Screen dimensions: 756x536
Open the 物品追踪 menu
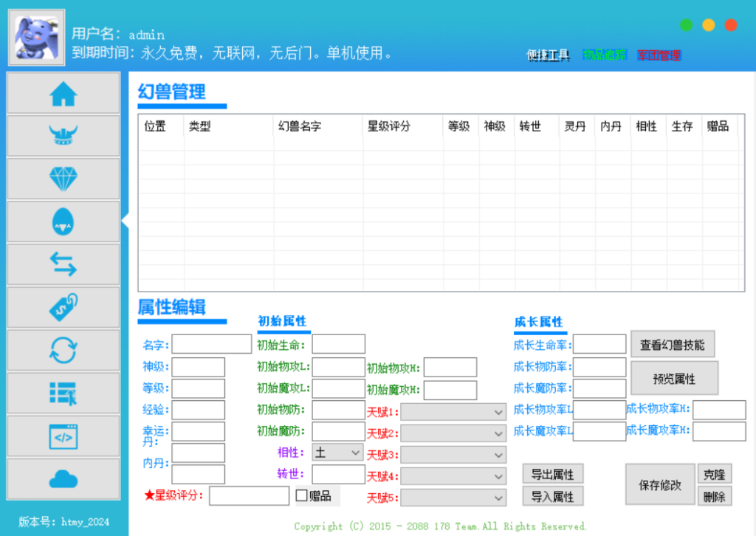point(604,55)
